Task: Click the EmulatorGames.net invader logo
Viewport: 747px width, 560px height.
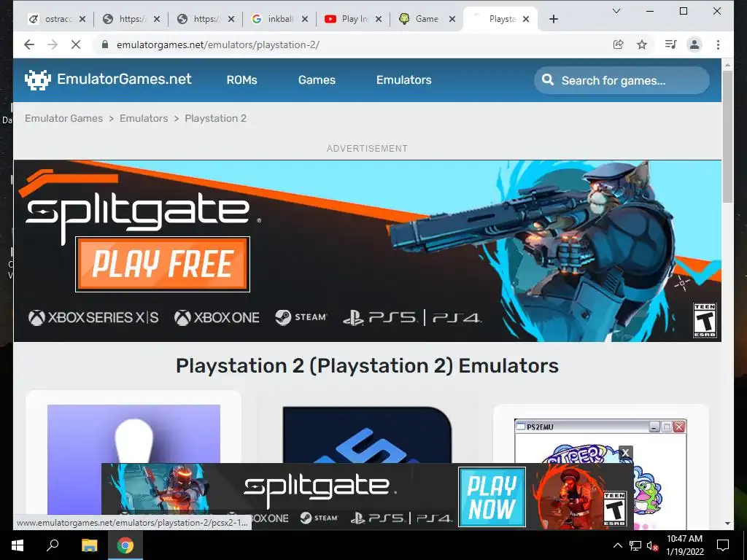Action: click(38, 80)
